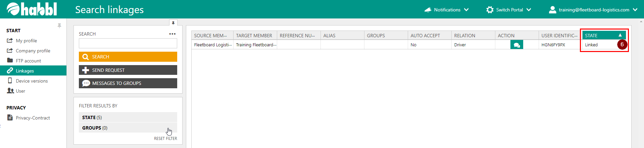The image size is (644, 148).
Task: Click the user account avatar icon
Action: click(552, 10)
